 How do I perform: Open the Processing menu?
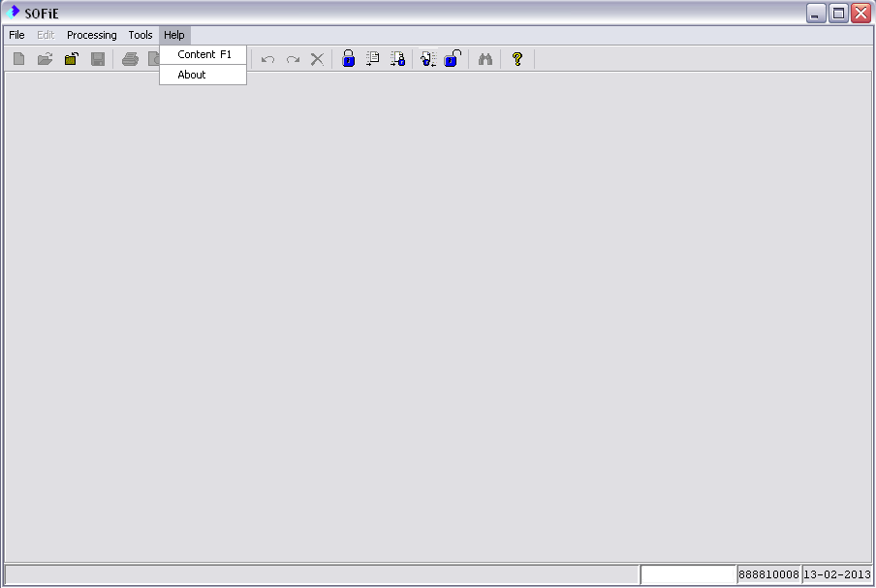(x=91, y=35)
